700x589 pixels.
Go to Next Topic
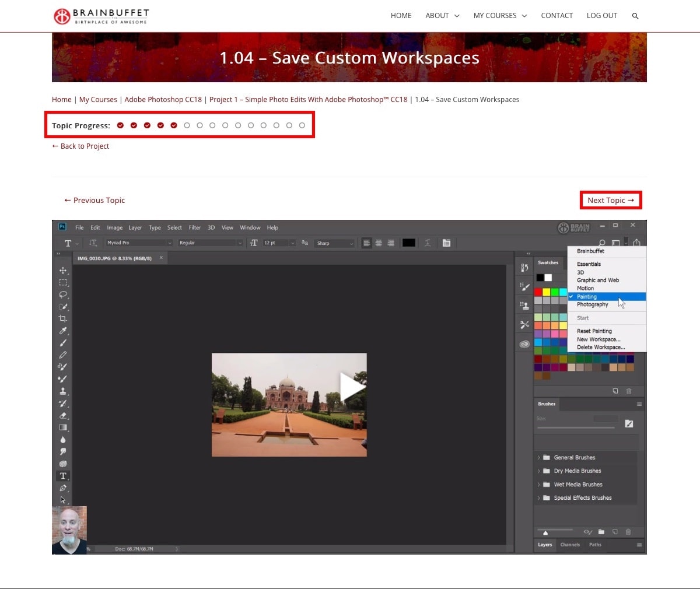(610, 200)
